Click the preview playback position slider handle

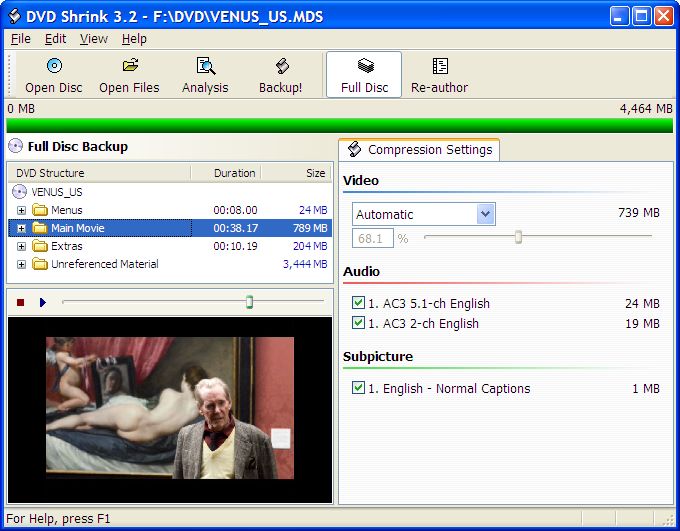click(x=249, y=302)
